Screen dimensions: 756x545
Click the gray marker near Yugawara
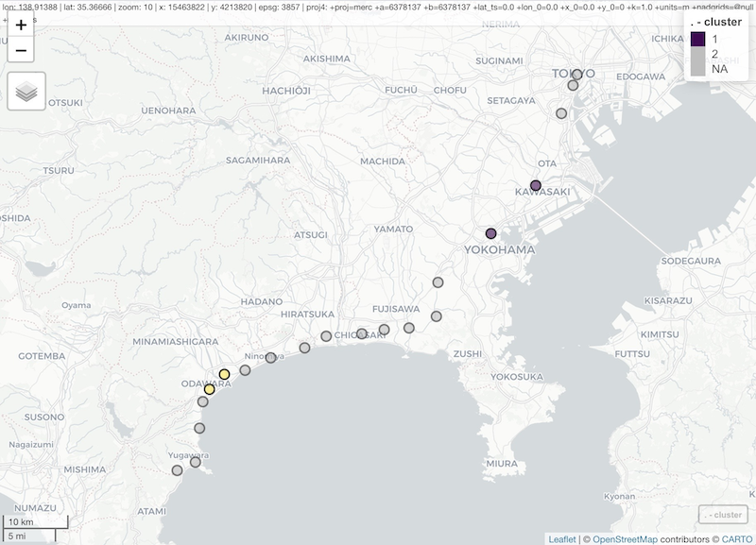196,462
